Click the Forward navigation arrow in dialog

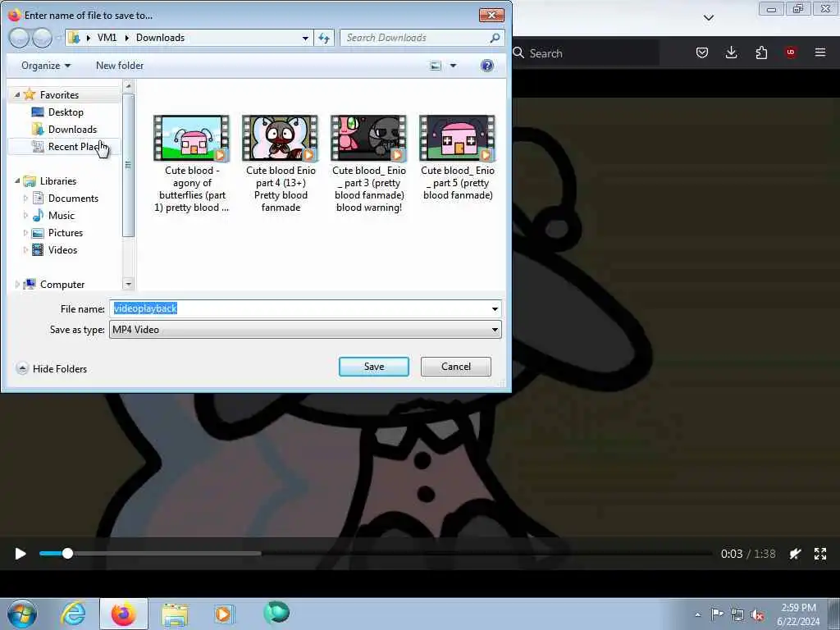click(43, 38)
